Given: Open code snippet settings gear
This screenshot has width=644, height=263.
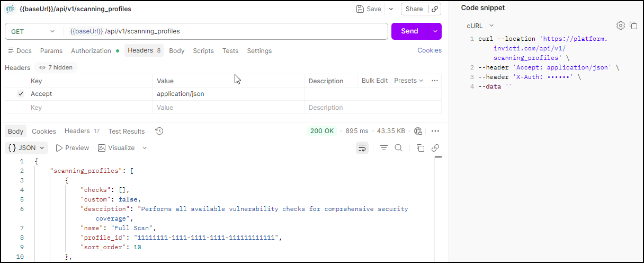Looking at the screenshot, I should click(620, 25).
